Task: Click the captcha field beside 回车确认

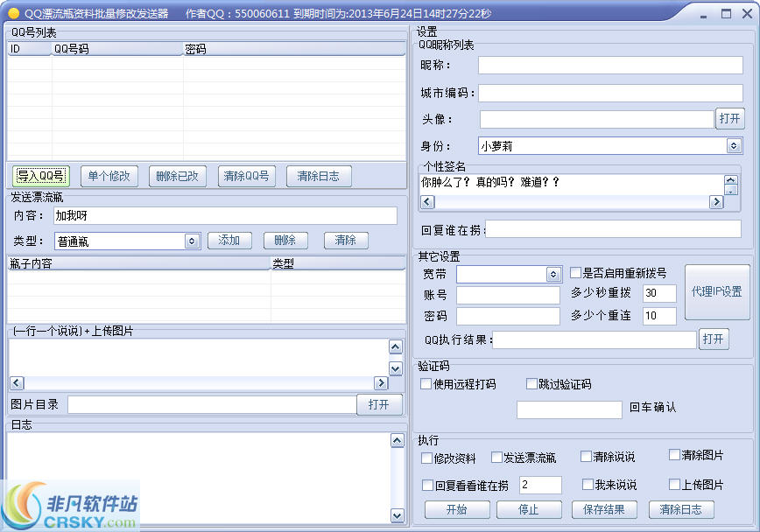Action: (569, 409)
